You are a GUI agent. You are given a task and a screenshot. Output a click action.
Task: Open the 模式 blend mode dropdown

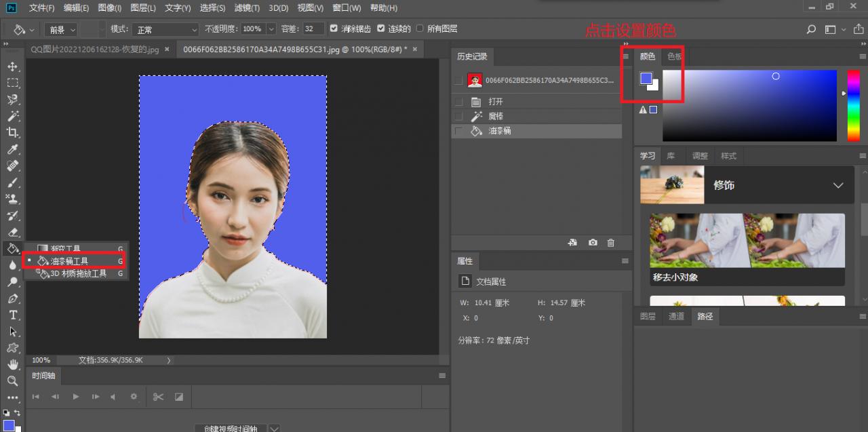point(165,30)
